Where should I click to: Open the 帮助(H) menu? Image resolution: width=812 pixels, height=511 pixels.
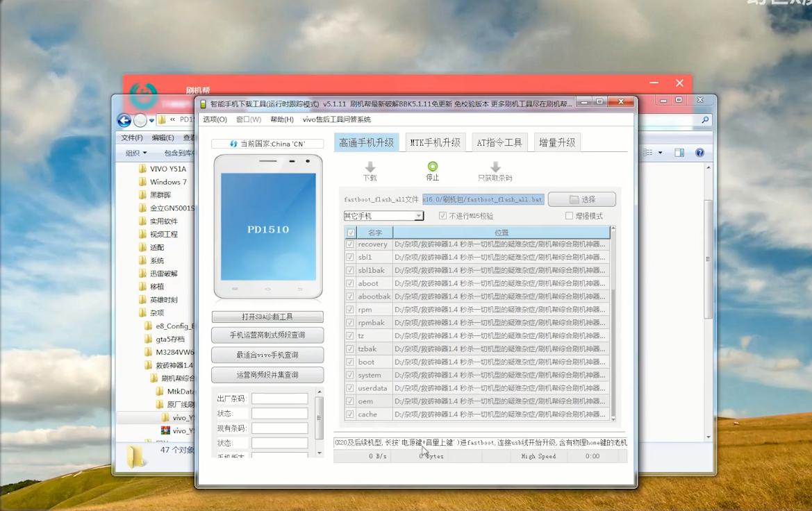282,119
